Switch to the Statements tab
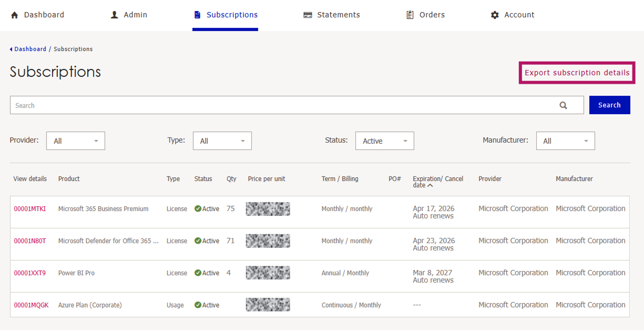644x330 pixels. [338, 15]
